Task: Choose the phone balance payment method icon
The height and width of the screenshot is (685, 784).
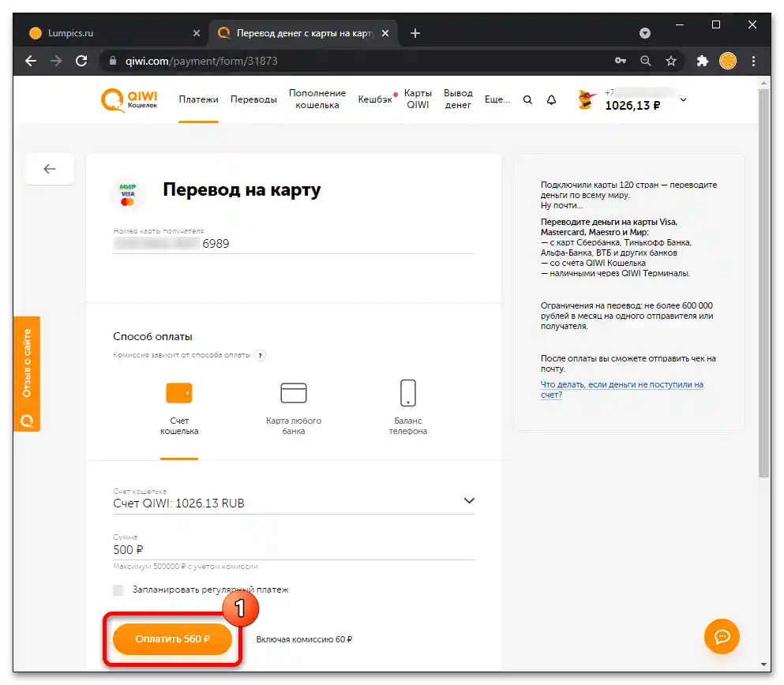Action: [408, 393]
